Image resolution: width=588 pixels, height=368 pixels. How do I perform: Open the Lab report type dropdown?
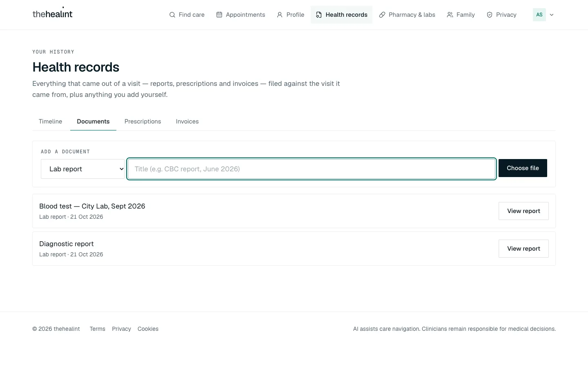83,169
